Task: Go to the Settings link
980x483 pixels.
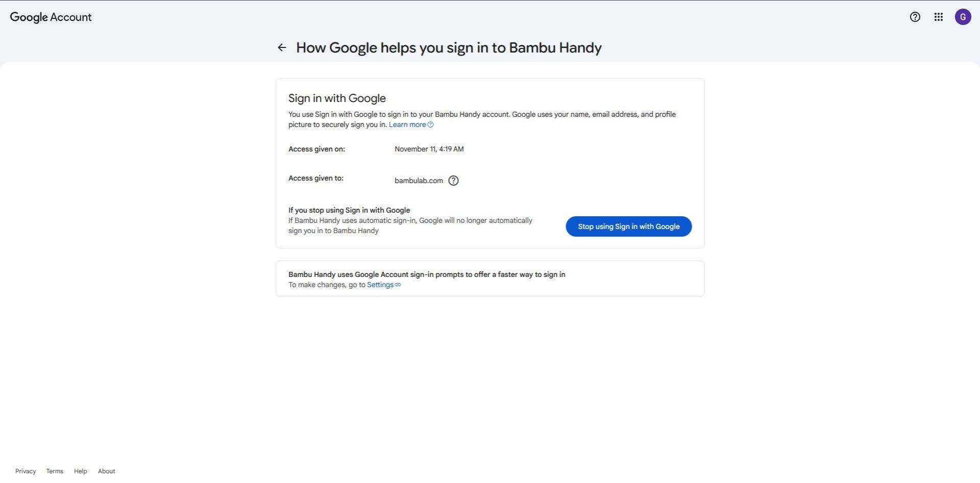Action: click(x=380, y=285)
